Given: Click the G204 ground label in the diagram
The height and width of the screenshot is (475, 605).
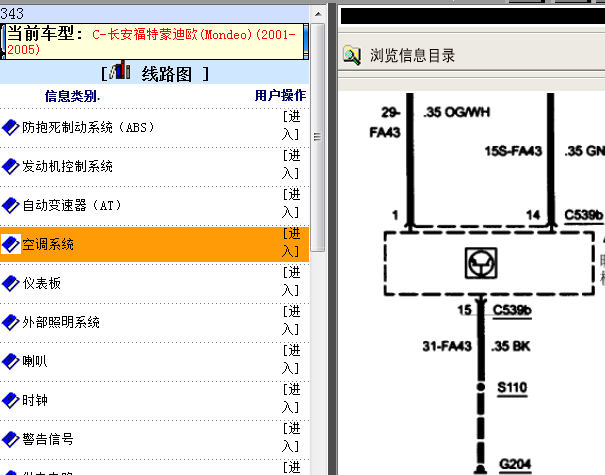Looking at the screenshot, I should (515, 464).
